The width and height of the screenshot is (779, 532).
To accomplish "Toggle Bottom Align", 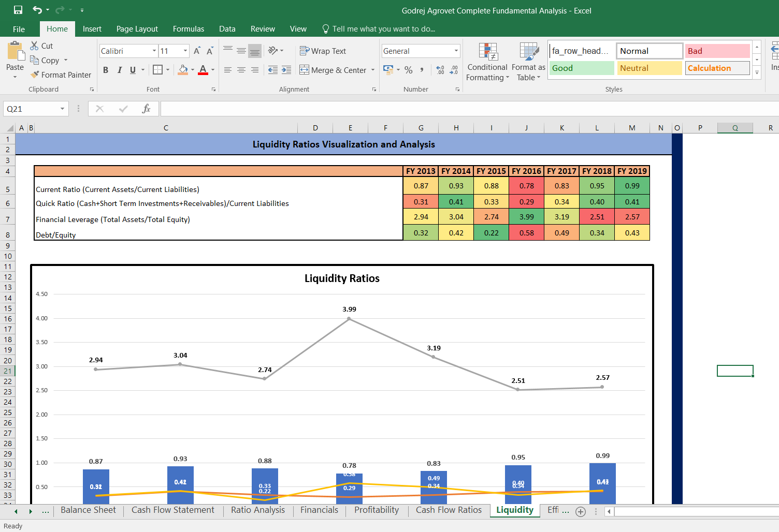I will point(255,51).
